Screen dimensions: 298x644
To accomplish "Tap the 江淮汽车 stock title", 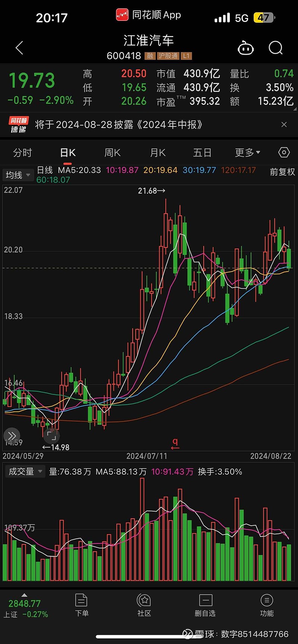I will [x=149, y=40].
